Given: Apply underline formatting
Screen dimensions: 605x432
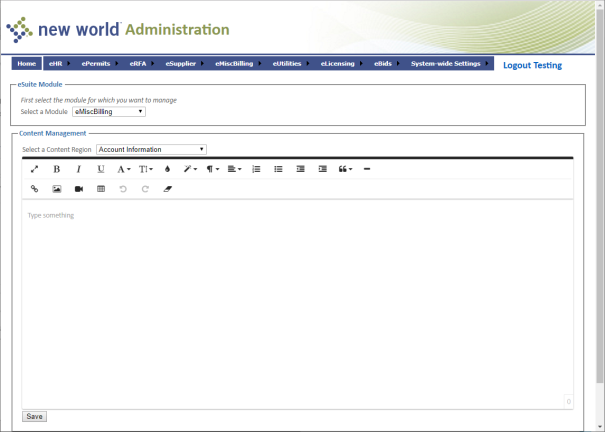Looking at the screenshot, I should tap(100, 169).
